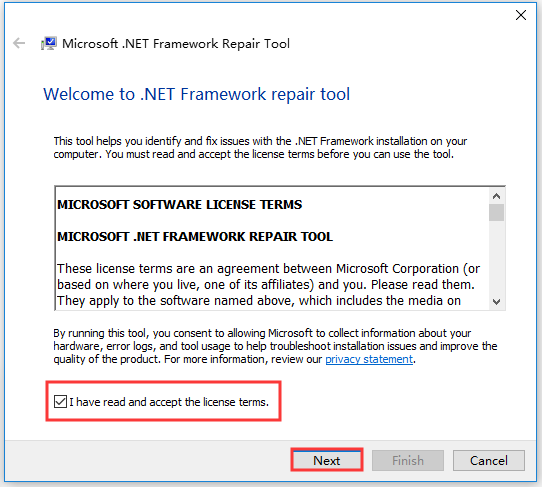Click the empty scrollbar track below the thumb

point(496,257)
